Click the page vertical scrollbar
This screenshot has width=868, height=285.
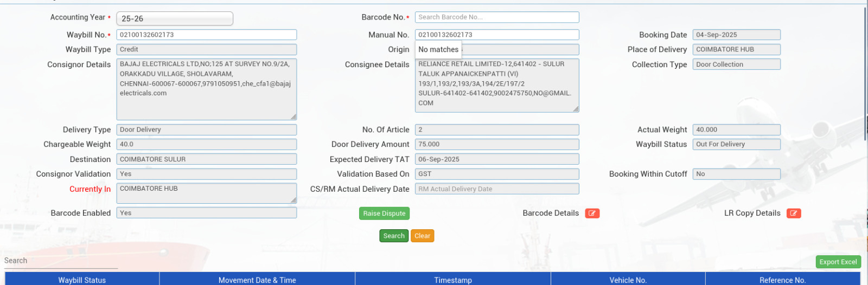(x=865, y=108)
